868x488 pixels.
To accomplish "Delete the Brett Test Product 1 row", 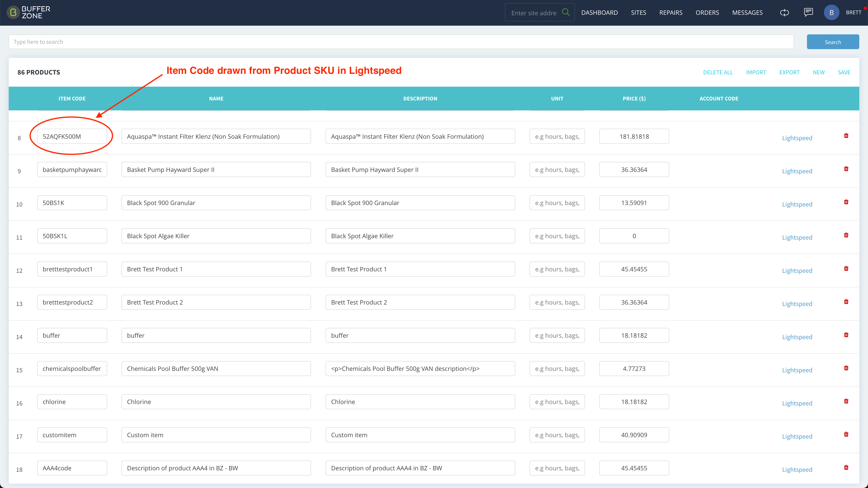I will (846, 268).
